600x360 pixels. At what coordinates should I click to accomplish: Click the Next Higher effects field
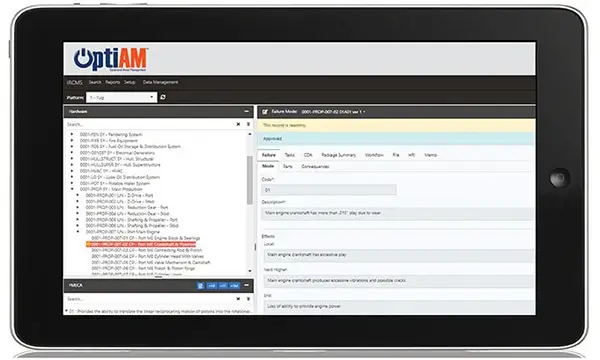[x=398, y=281]
